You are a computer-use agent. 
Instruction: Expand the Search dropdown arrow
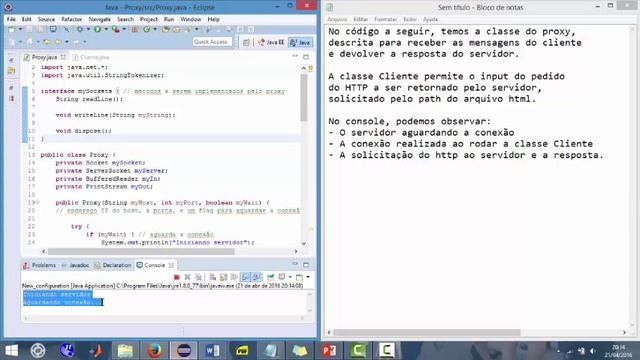click(x=196, y=29)
